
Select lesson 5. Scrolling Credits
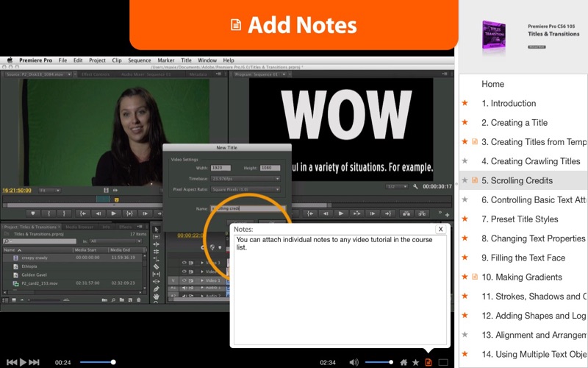click(x=517, y=180)
